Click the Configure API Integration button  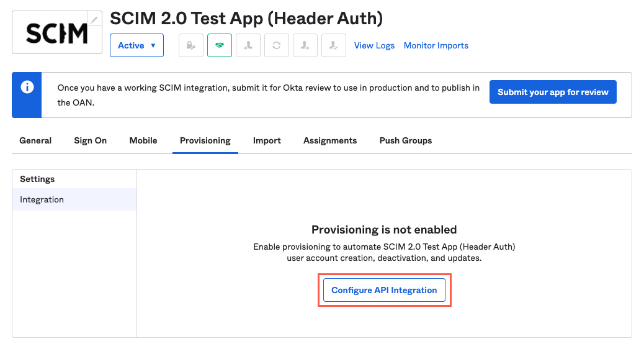point(385,290)
